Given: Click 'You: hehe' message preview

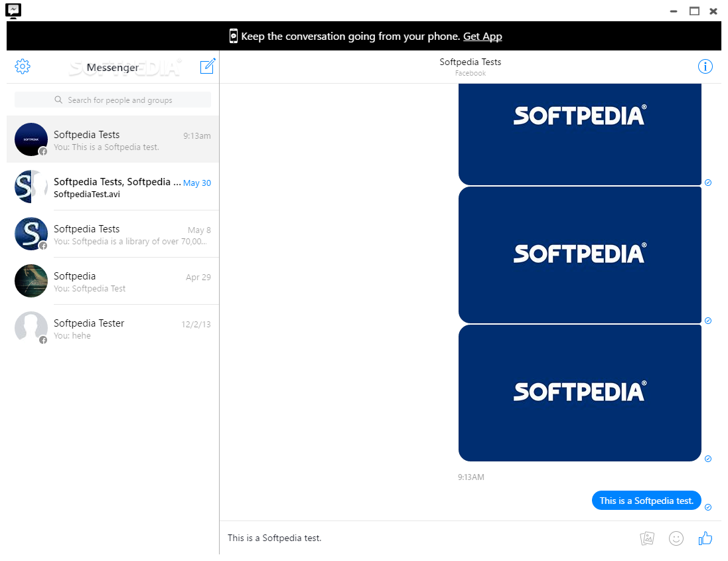Looking at the screenshot, I should tap(72, 335).
